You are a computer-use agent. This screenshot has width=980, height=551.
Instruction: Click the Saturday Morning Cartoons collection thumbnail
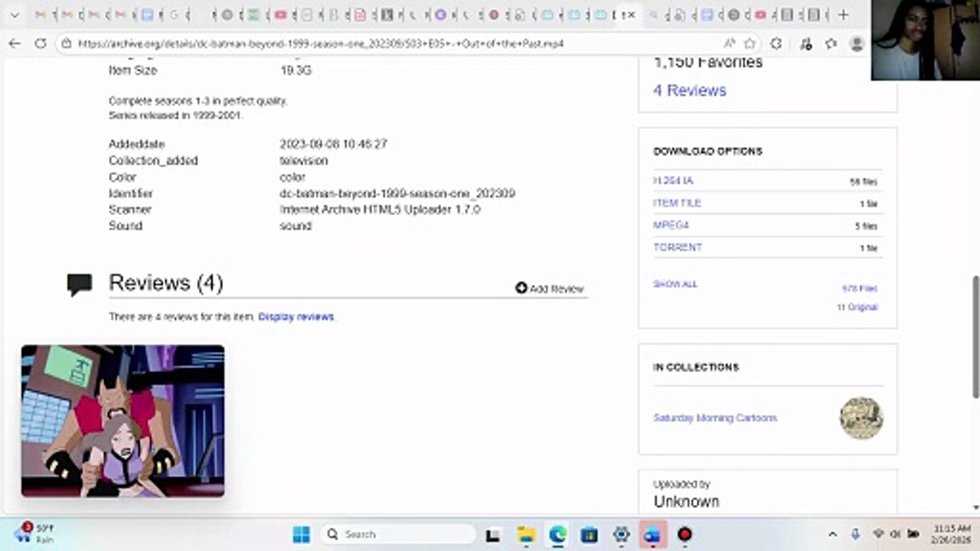tap(861, 418)
